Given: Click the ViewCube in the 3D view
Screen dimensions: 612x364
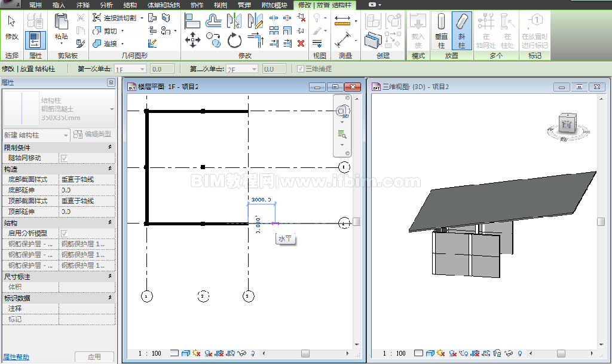Looking at the screenshot, I should tap(566, 125).
